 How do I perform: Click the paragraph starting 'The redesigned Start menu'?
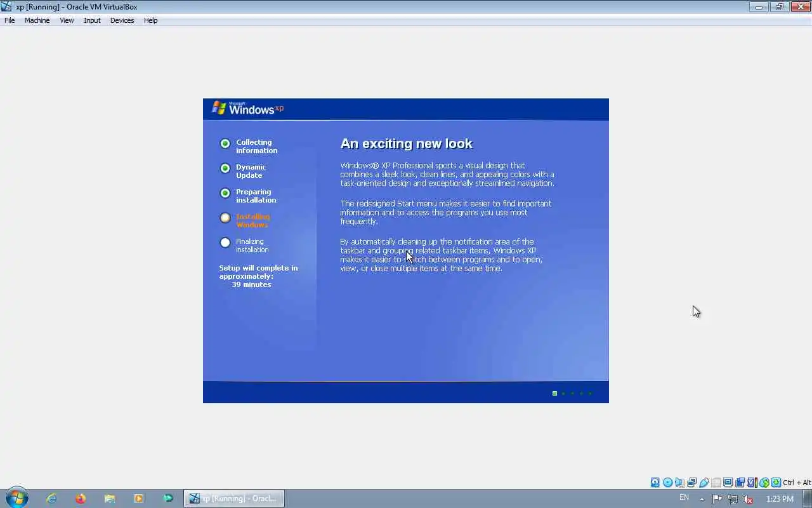pyautogui.click(x=446, y=213)
